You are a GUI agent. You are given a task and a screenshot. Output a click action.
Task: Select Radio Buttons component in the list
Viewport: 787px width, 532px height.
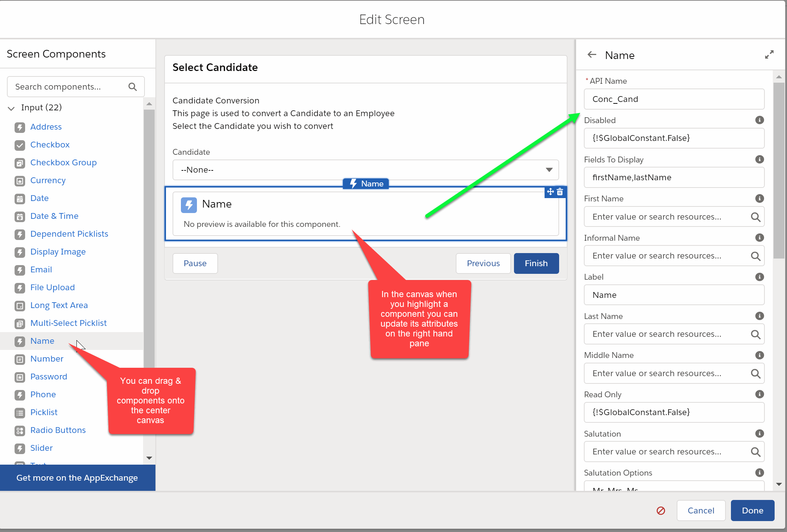pyautogui.click(x=58, y=430)
